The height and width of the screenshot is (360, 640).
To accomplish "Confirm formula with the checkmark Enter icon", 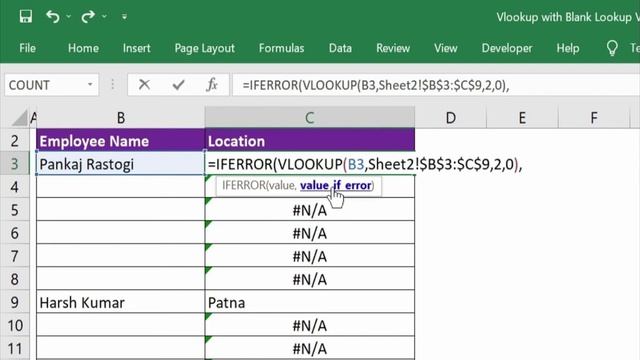I will [178, 85].
